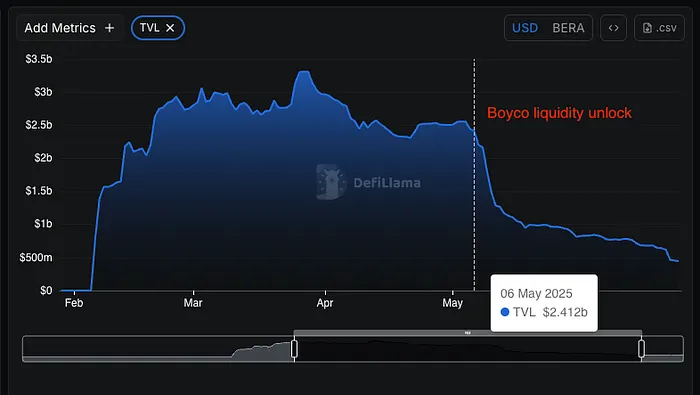Click the Boyco liquidity unlock annotation
This screenshot has width=700, height=395.
[x=559, y=113]
